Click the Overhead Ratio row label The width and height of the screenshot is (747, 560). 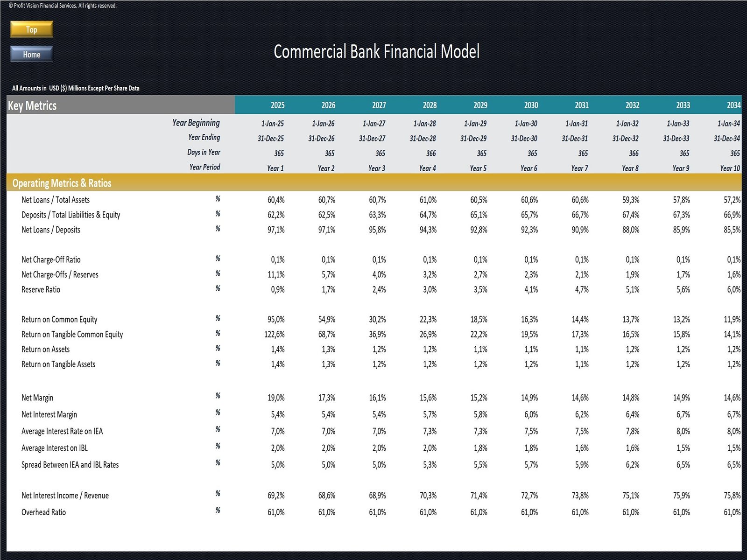[43, 512]
